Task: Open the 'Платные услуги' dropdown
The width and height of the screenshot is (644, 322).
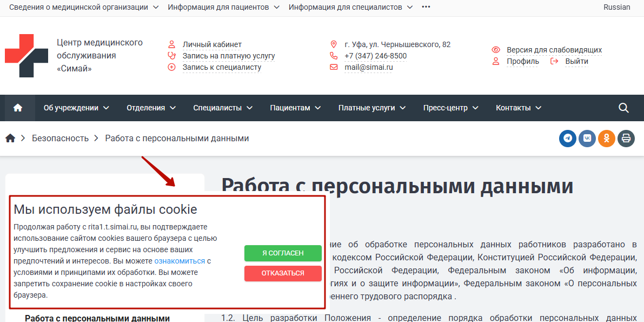Action: (x=372, y=108)
